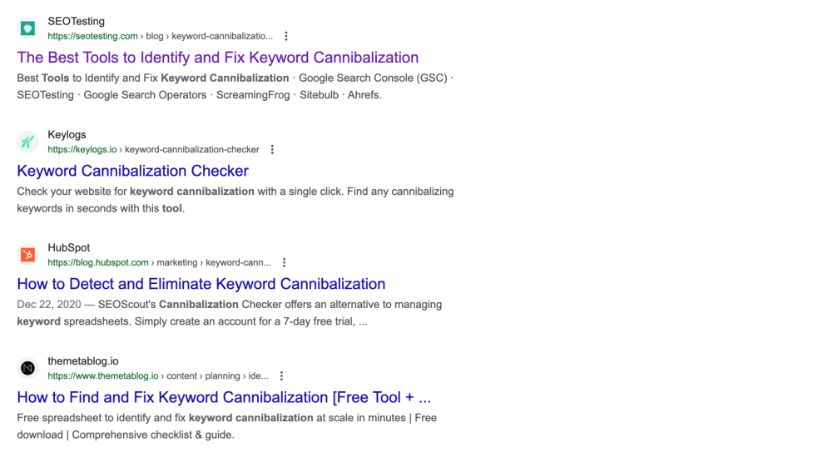
Task: Open 'The Best Tools to Identify and Fix' result
Action: (218, 57)
